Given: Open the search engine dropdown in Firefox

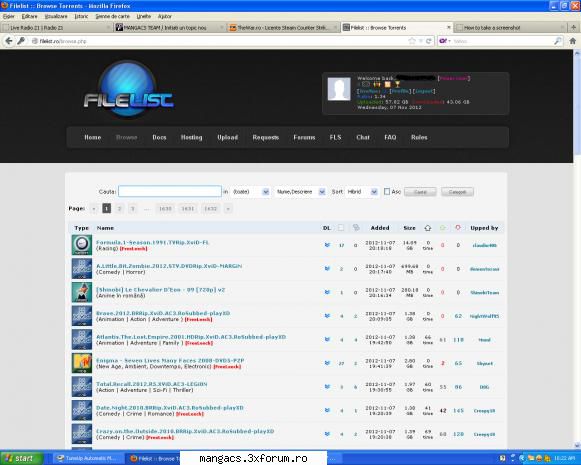Looking at the screenshot, I should (x=445, y=41).
